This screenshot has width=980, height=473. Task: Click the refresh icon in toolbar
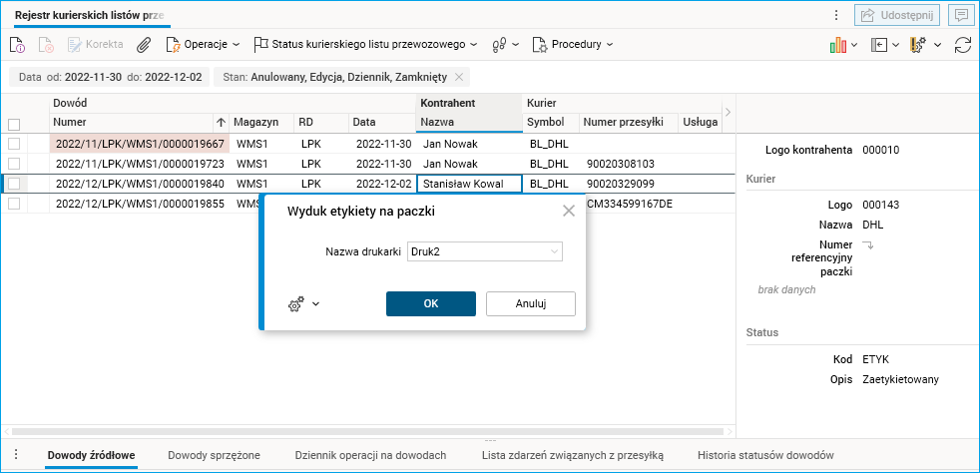[x=963, y=45]
